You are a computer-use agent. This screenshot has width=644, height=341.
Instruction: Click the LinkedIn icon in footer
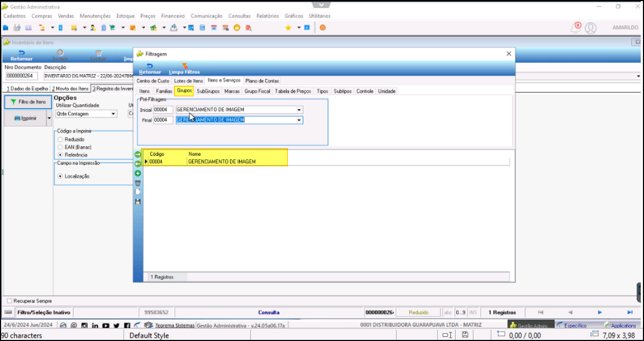[x=96, y=325]
